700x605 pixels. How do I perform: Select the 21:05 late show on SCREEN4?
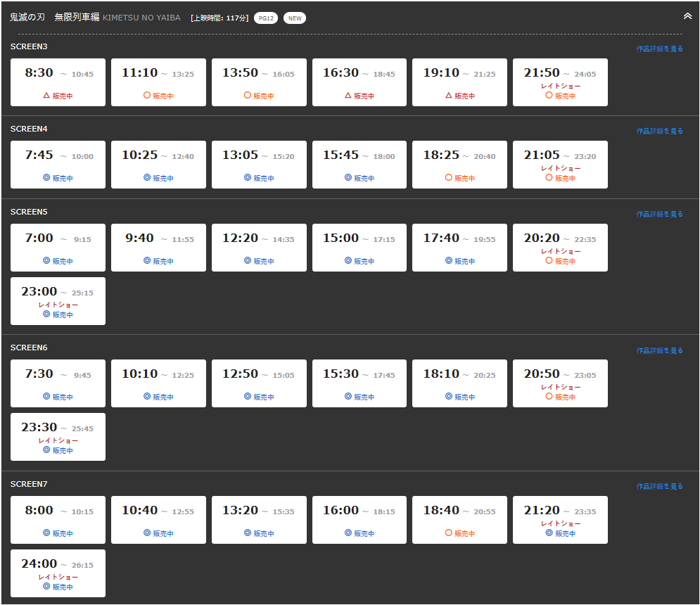tap(560, 165)
